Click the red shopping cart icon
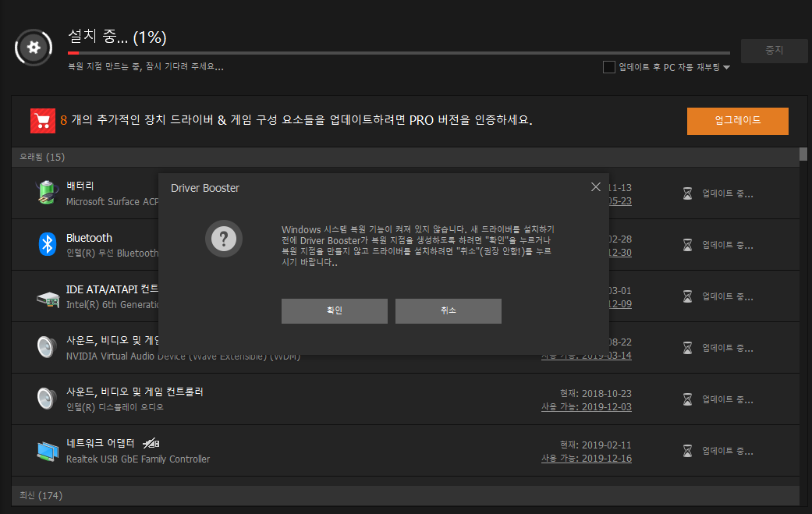 43,121
